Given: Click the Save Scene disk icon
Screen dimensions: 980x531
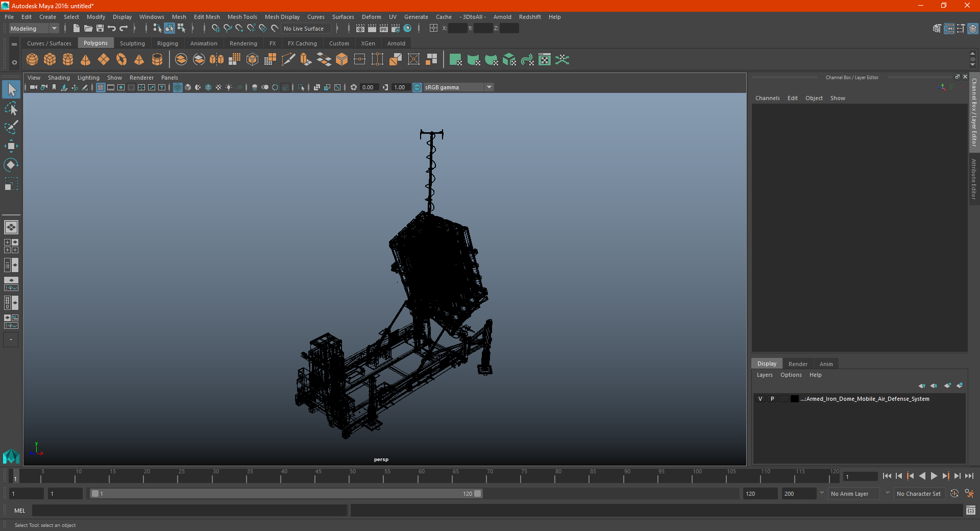Looking at the screenshot, I should (x=100, y=29).
